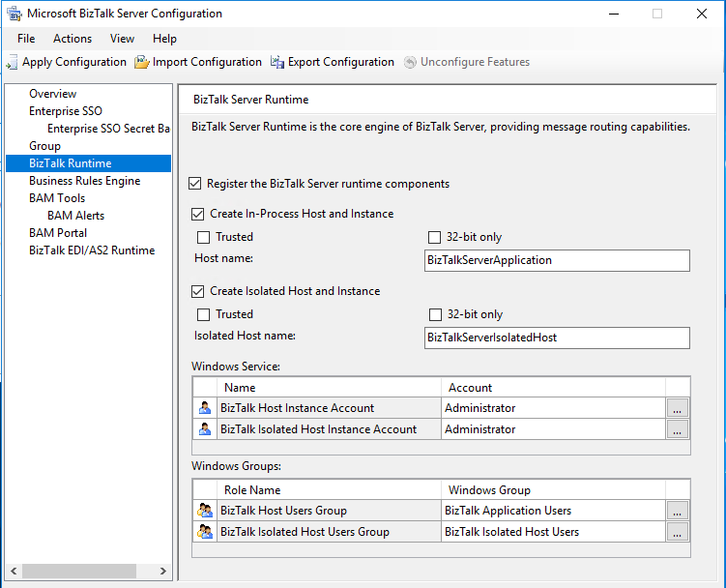726x588 pixels.
Task: Enable Trusted for the Isolated host
Action: coord(203,314)
